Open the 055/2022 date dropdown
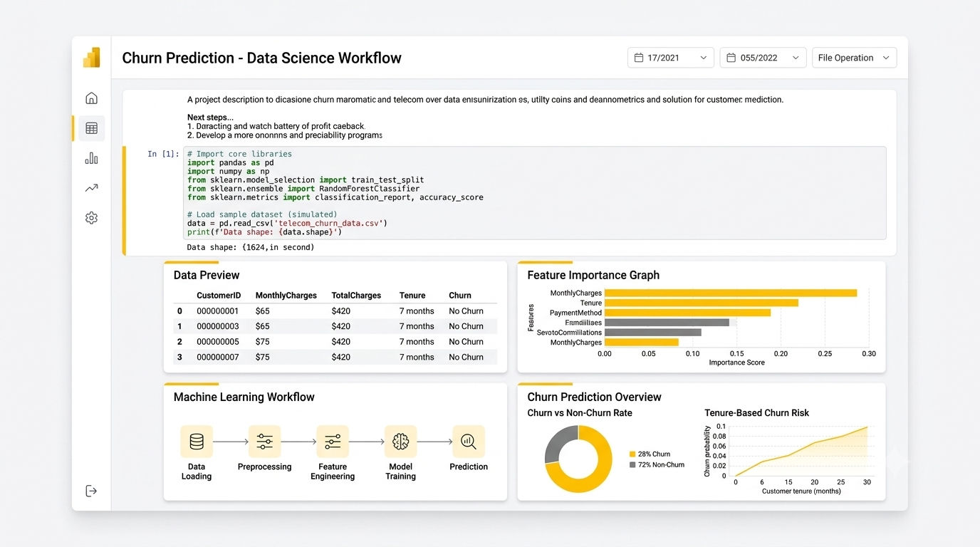The width and height of the screenshot is (980, 547). 763,58
